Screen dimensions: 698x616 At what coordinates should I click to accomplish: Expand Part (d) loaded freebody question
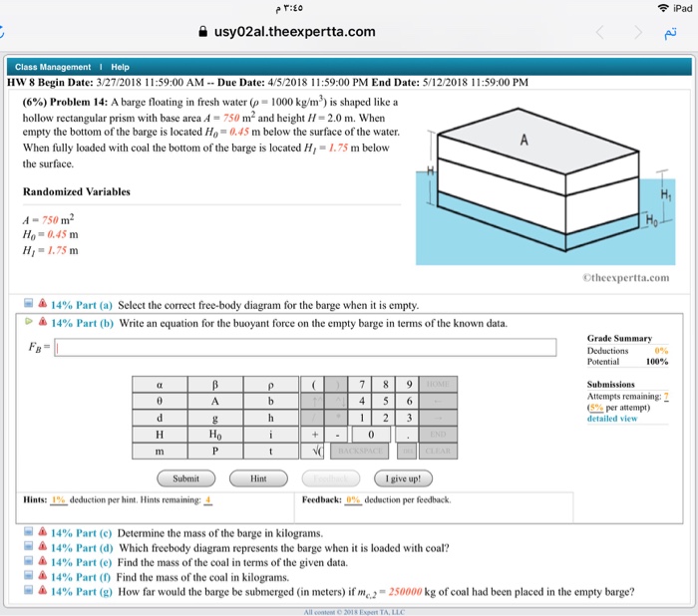[x=28, y=545]
